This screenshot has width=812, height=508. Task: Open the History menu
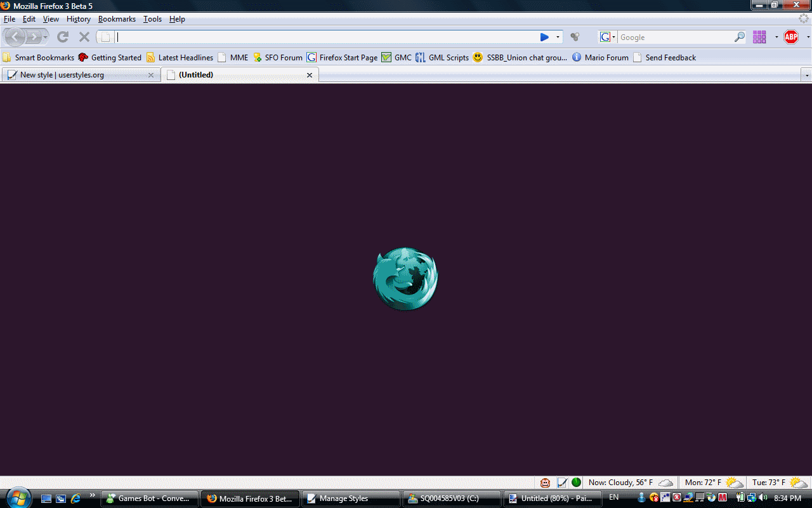pos(79,19)
